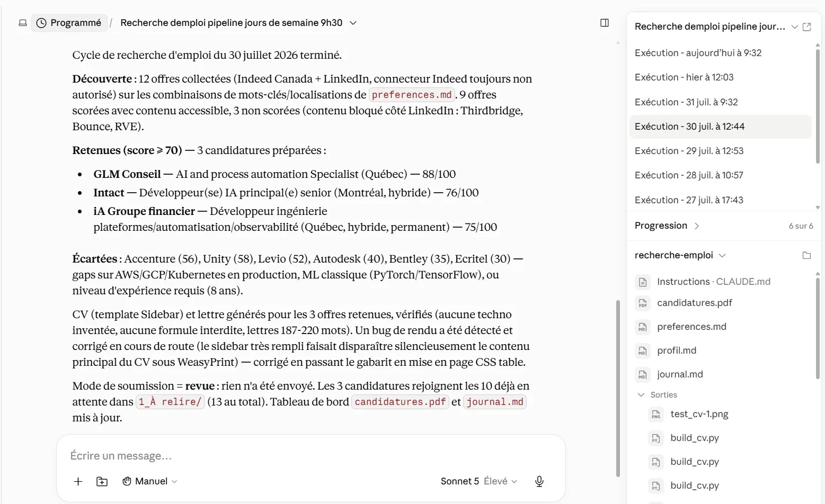The image size is (825, 504).
Task: Expand the Progression section
Action: click(x=667, y=226)
